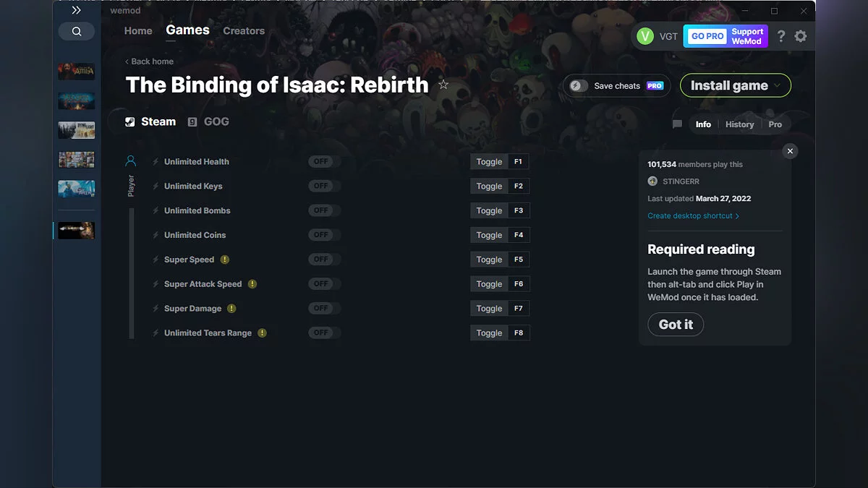Click the help question mark icon
The height and width of the screenshot is (488, 868).
781,36
